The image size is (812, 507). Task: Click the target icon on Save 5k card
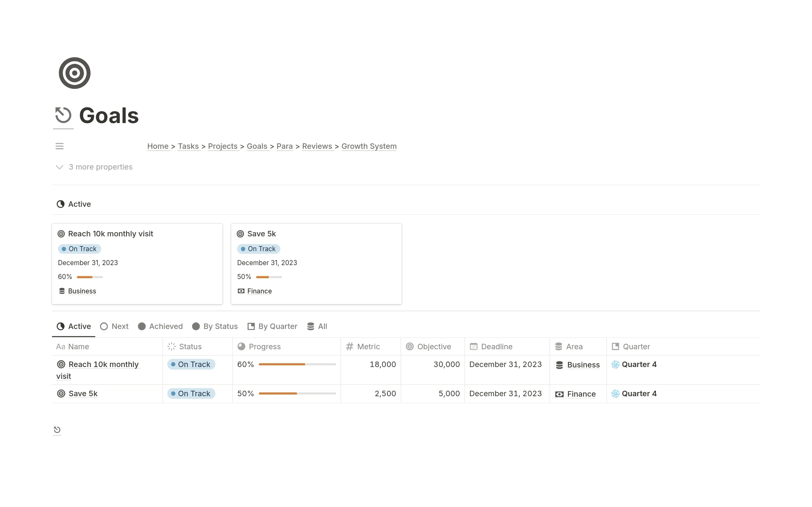(x=241, y=233)
